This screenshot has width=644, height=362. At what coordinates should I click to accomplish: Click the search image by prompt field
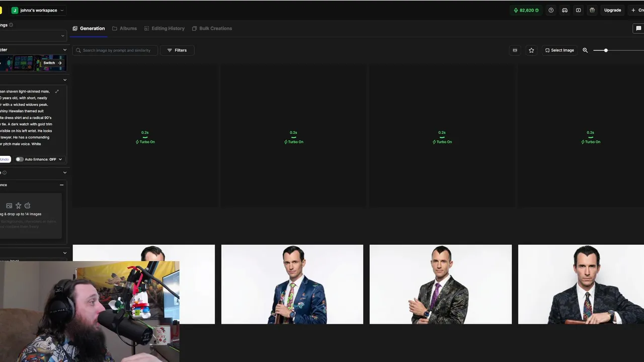pos(115,50)
